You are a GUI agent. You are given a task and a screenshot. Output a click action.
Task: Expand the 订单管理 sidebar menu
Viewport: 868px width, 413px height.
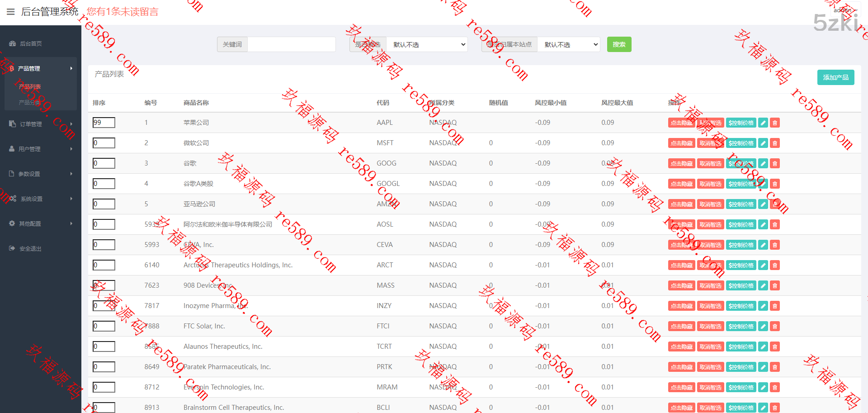(31, 124)
